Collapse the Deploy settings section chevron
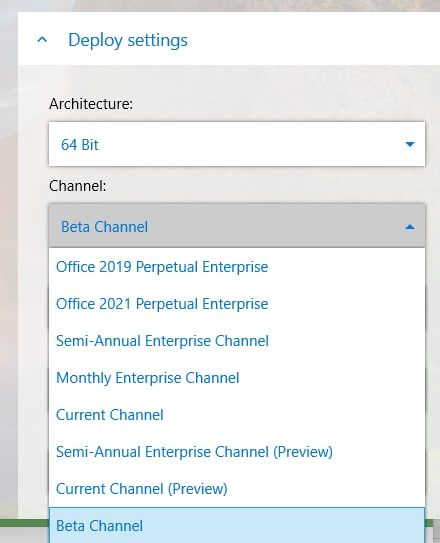 (42, 39)
